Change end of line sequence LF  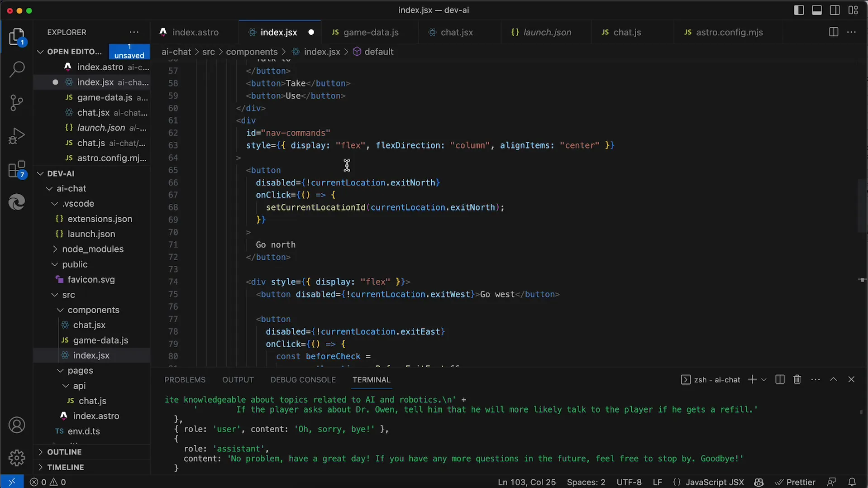pos(658,482)
